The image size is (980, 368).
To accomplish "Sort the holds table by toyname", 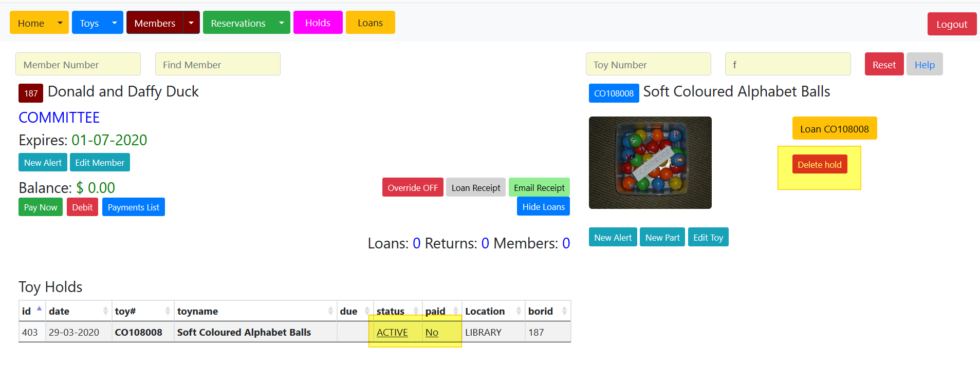I will pyautogui.click(x=254, y=311).
